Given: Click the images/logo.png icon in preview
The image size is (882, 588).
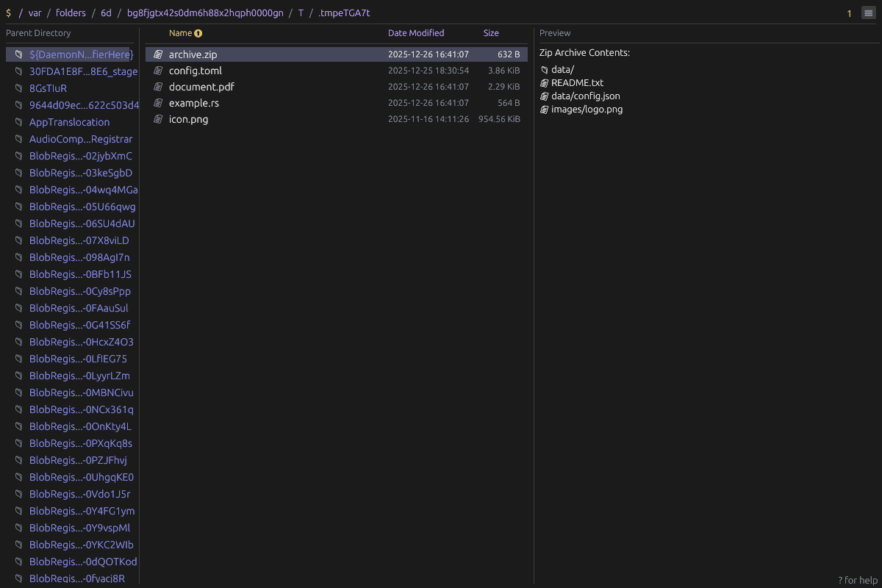Looking at the screenshot, I should tap(545, 110).
